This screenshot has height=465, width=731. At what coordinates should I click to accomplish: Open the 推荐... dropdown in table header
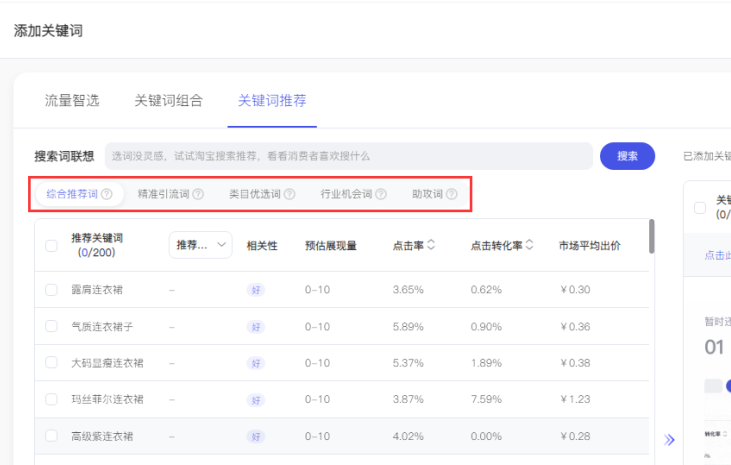pos(201,245)
